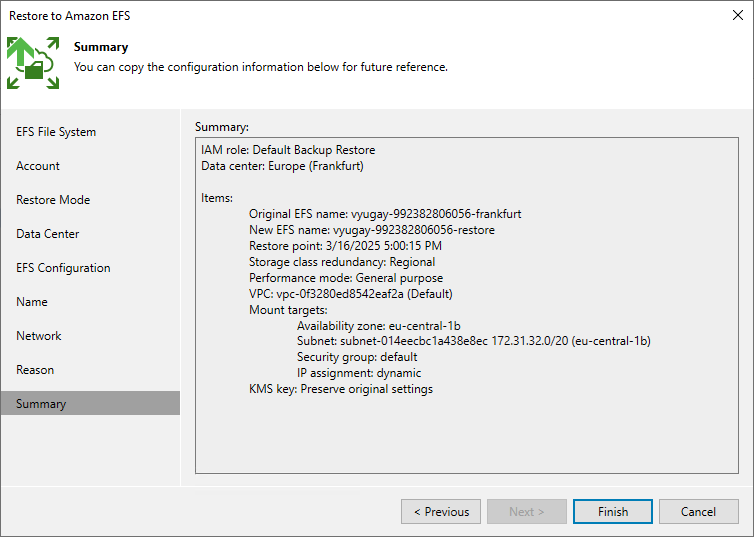The height and width of the screenshot is (537, 754).
Task: Click the Previous button
Action: (x=441, y=512)
